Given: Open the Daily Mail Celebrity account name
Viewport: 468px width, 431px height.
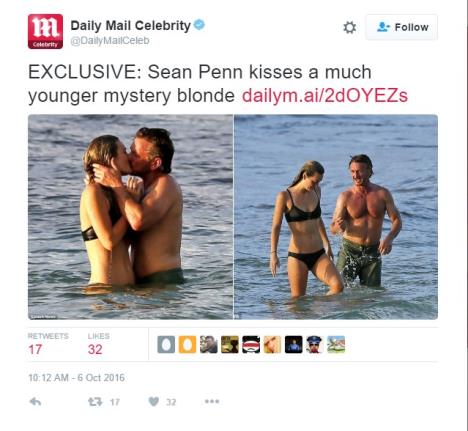Looking at the screenshot, I should [x=130, y=25].
